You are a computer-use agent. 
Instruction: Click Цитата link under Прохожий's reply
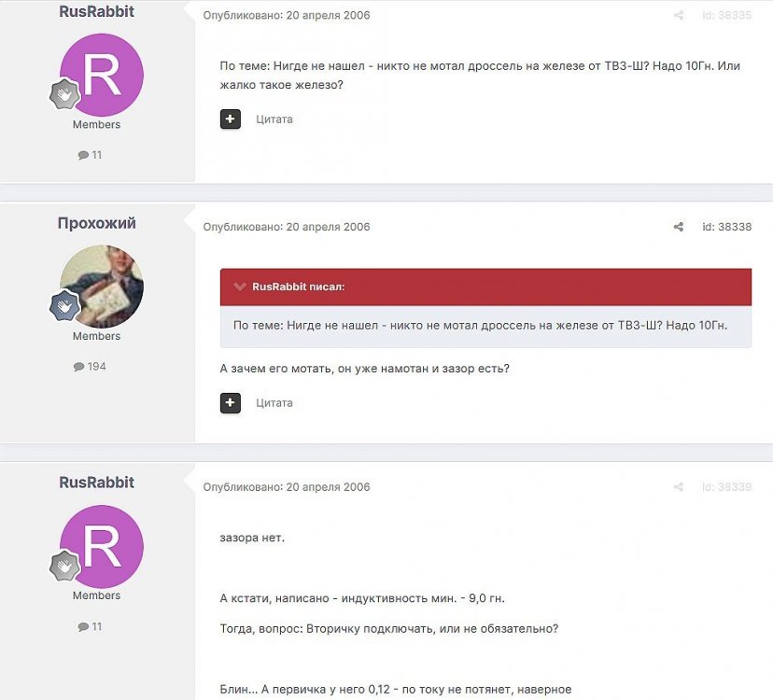[274, 403]
